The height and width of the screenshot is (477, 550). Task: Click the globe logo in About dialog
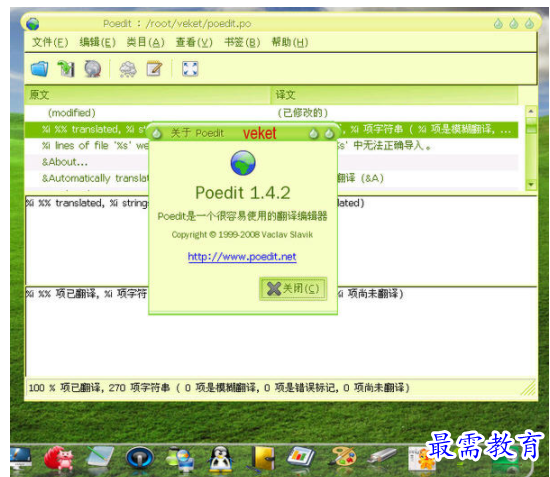point(243,163)
